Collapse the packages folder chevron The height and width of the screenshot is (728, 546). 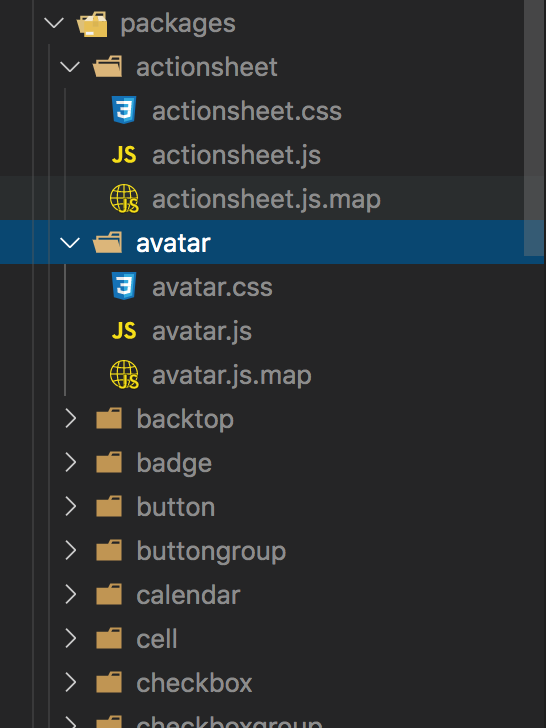[54, 23]
